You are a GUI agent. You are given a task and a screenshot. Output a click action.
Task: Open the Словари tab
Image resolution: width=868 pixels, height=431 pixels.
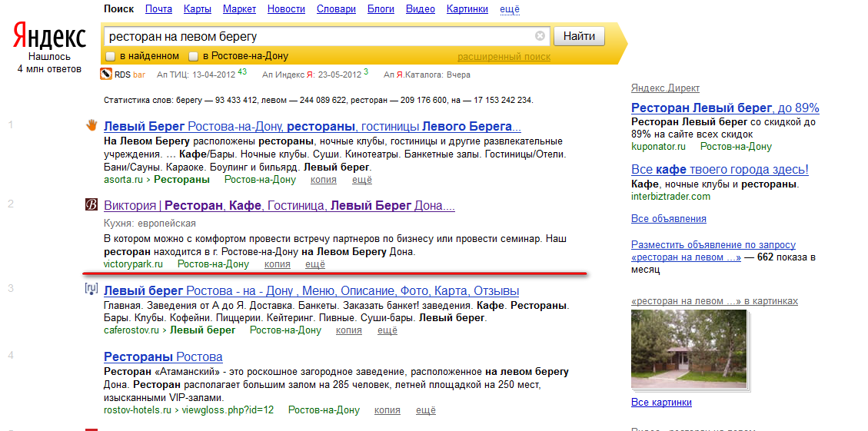coord(336,9)
